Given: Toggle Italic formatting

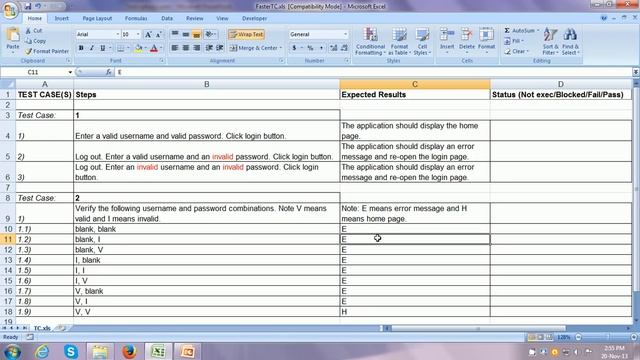Looking at the screenshot, I should click(91, 48).
